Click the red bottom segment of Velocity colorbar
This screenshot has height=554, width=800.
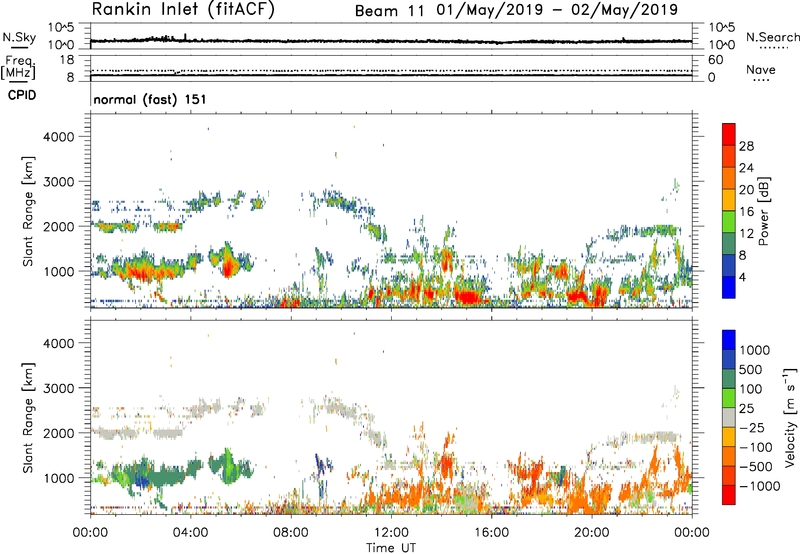click(x=729, y=495)
